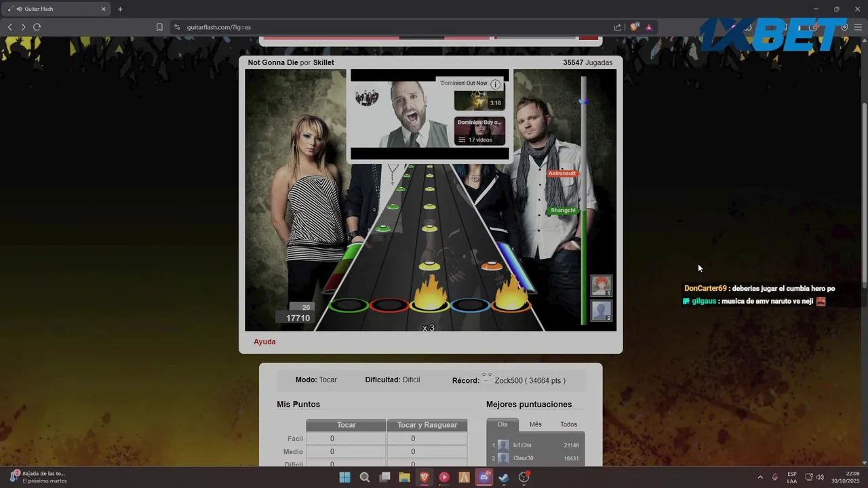The width and height of the screenshot is (868, 488).
Task: Click the Dificultad: Dificil label
Action: pyautogui.click(x=393, y=380)
